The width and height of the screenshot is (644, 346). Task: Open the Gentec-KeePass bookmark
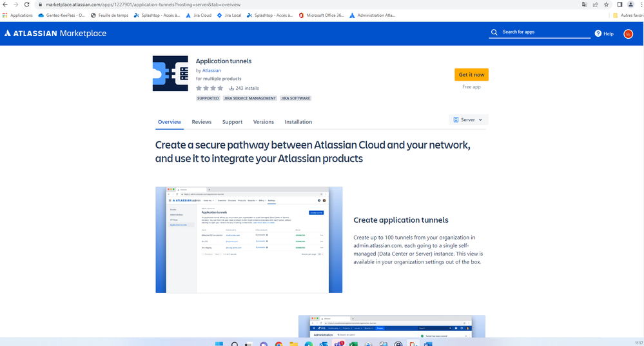62,15
